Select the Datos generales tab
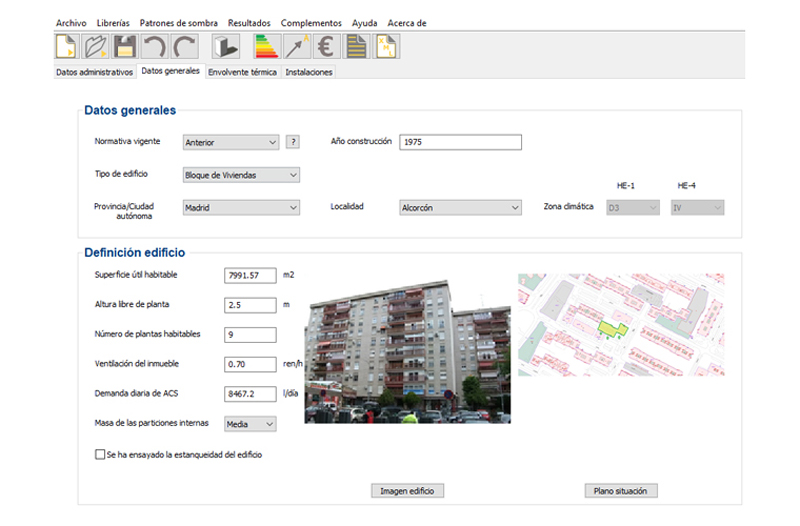 click(170, 71)
